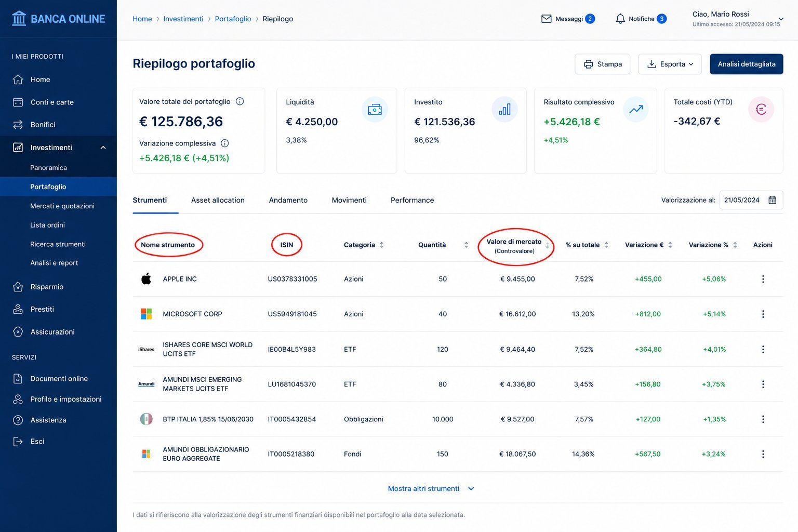Go to Portafoglio breadcrumb link

(x=233, y=19)
